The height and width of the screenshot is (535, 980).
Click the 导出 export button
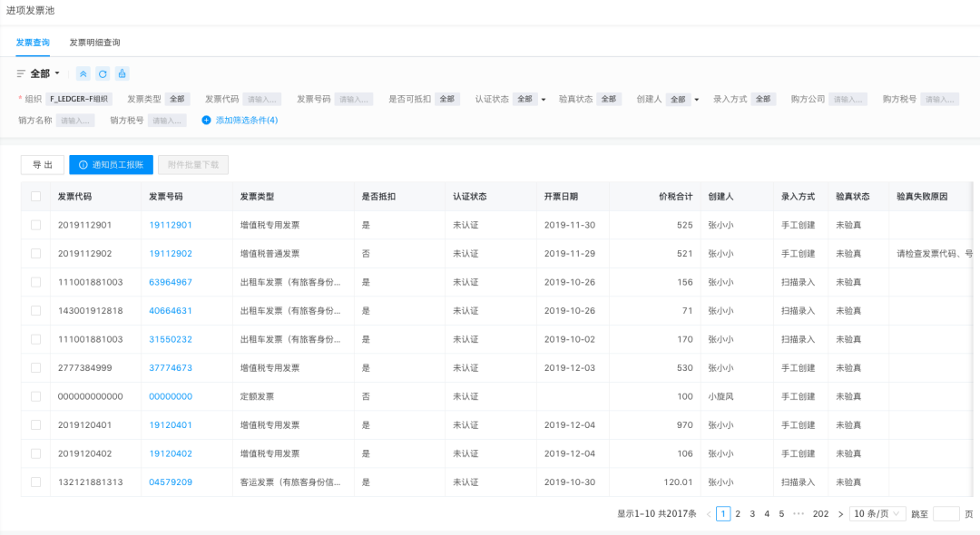[x=43, y=164]
